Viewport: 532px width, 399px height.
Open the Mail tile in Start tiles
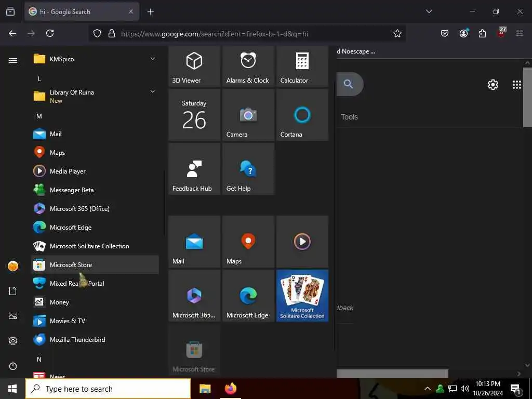coord(194,242)
